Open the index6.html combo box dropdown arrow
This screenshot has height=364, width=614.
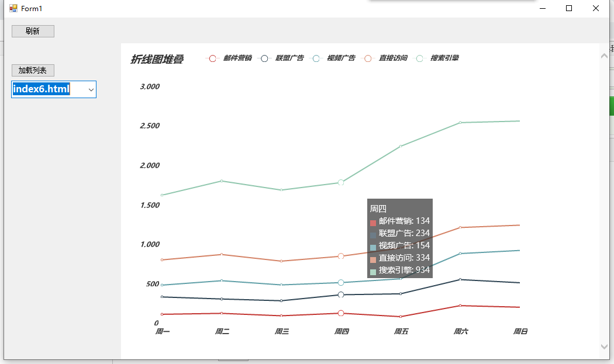pos(91,89)
